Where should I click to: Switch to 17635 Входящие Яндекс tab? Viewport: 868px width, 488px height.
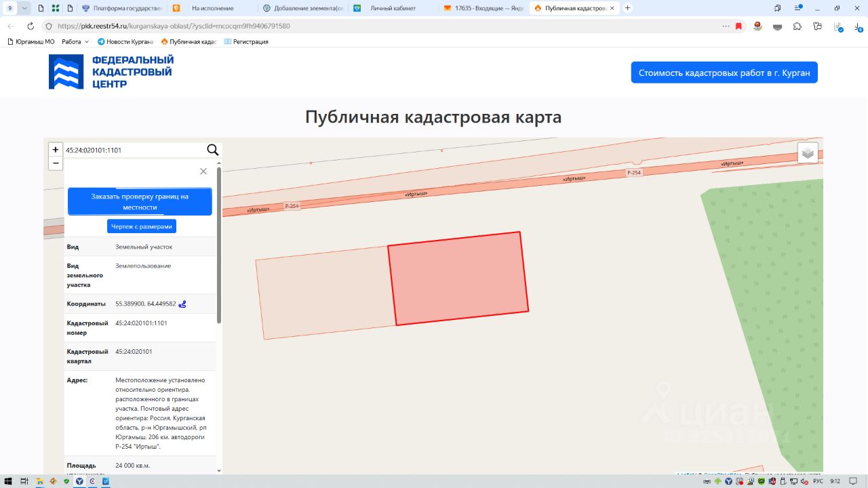[x=483, y=8]
